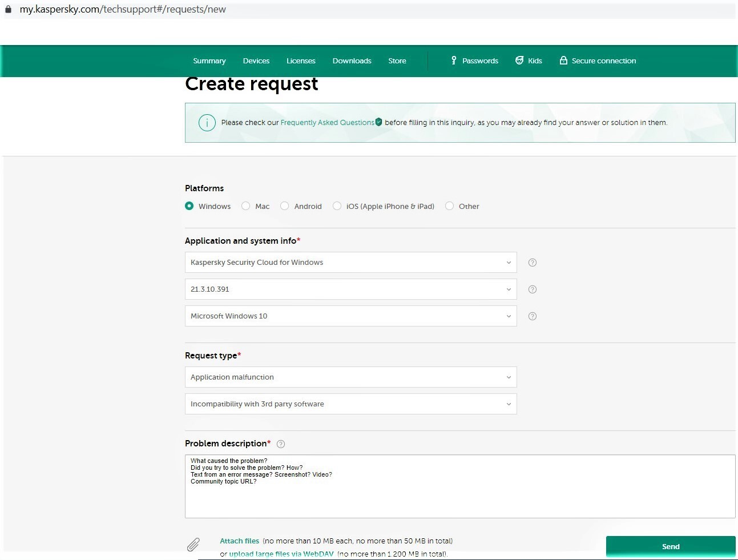Click the padlock icon in the address bar
The image size is (738, 560).
point(8,9)
